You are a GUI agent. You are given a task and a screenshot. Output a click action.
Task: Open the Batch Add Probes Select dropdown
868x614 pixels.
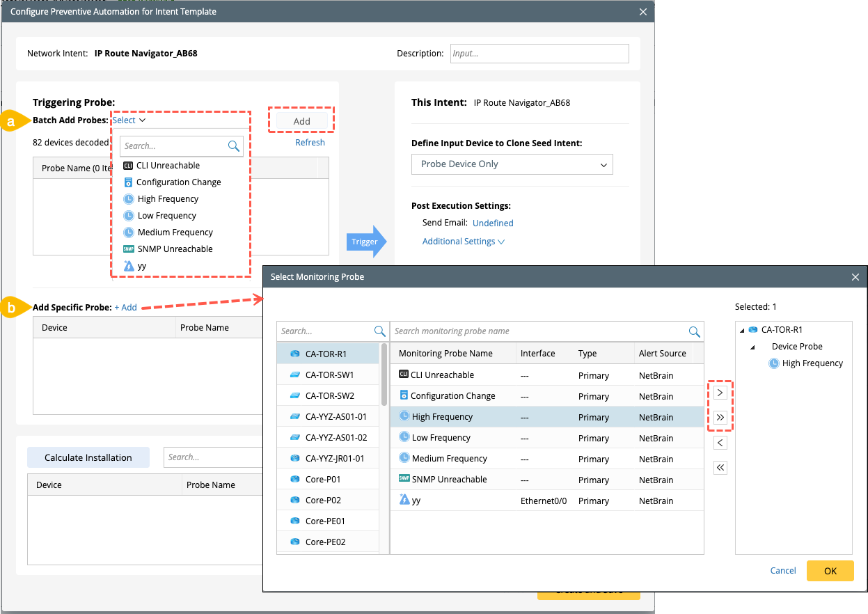coord(129,120)
